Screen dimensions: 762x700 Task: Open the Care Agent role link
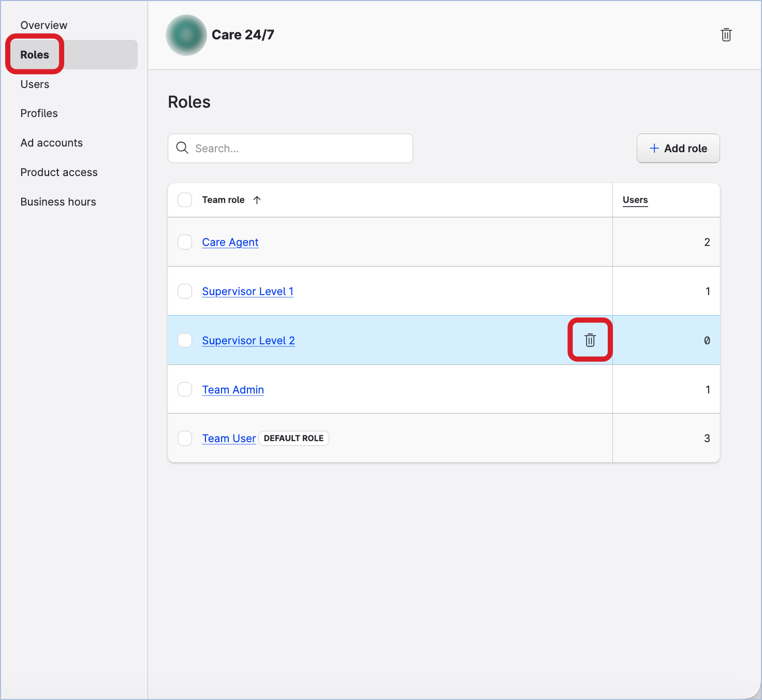click(x=230, y=242)
